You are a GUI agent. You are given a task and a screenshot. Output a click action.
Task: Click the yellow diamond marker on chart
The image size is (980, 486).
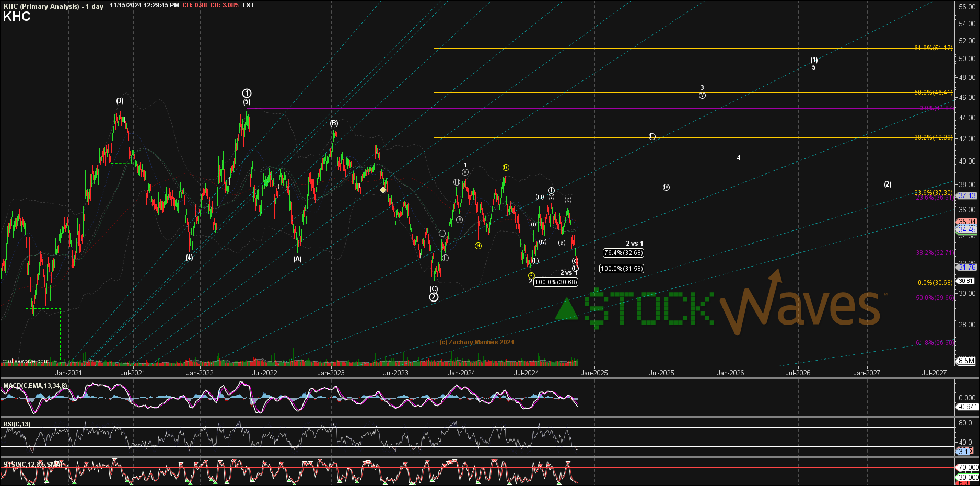point(383,190)
